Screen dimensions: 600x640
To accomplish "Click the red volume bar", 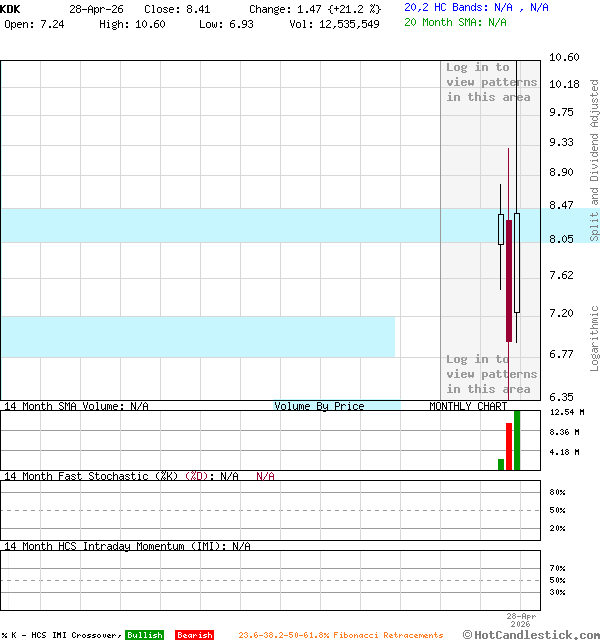I will 509,446.
